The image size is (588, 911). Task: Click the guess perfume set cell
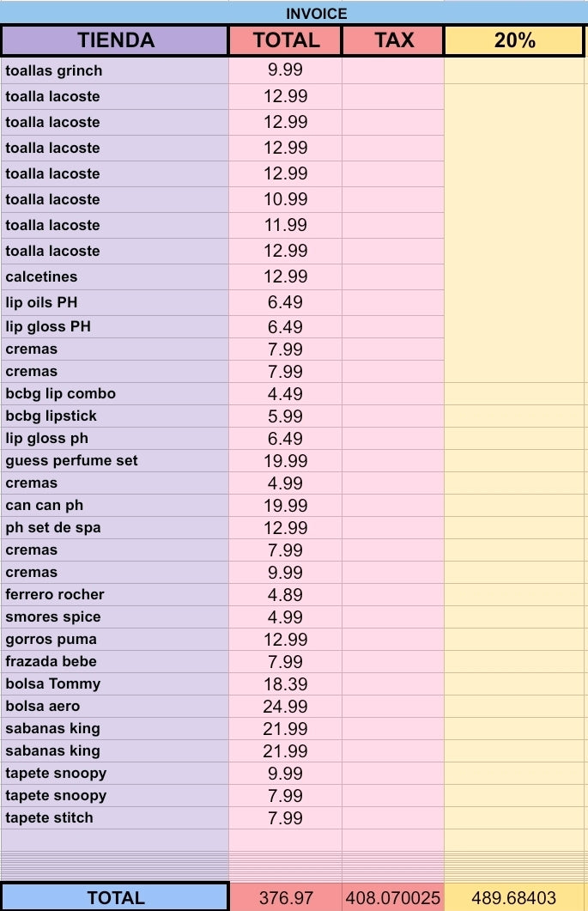pyautogui.click(x=115, y=460)
